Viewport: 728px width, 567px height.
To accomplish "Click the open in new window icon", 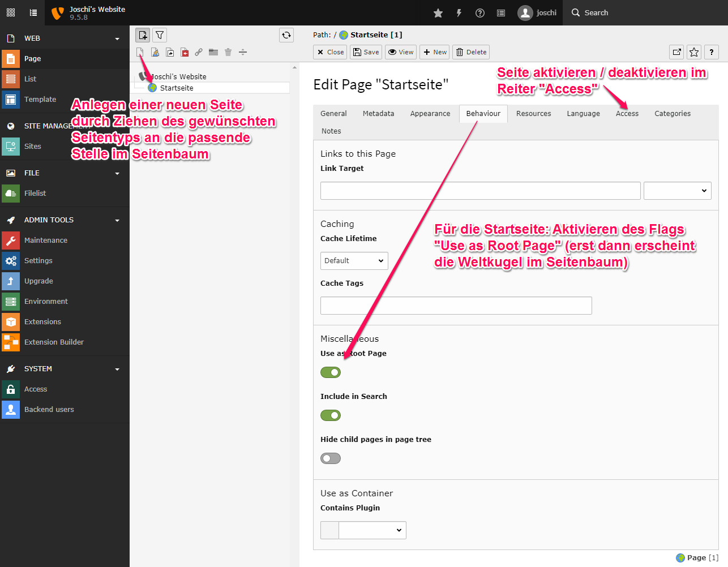I will (x=676, y=52).
